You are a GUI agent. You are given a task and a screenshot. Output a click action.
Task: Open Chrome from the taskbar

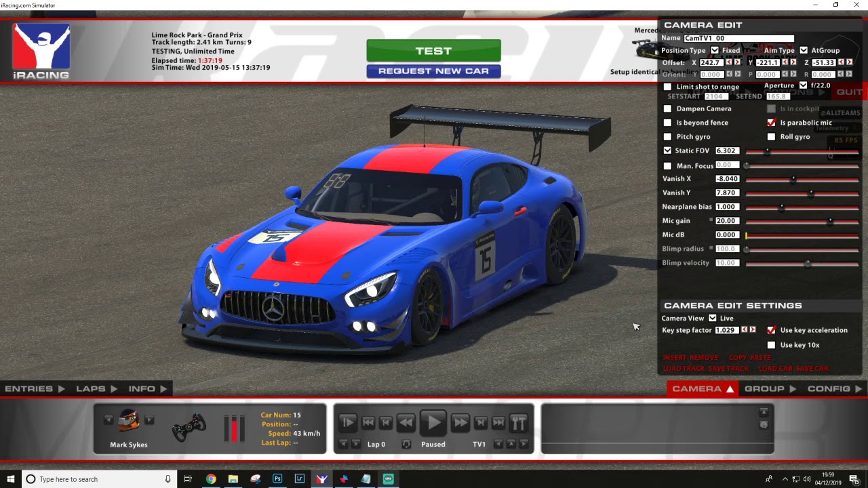click(211, 479)
